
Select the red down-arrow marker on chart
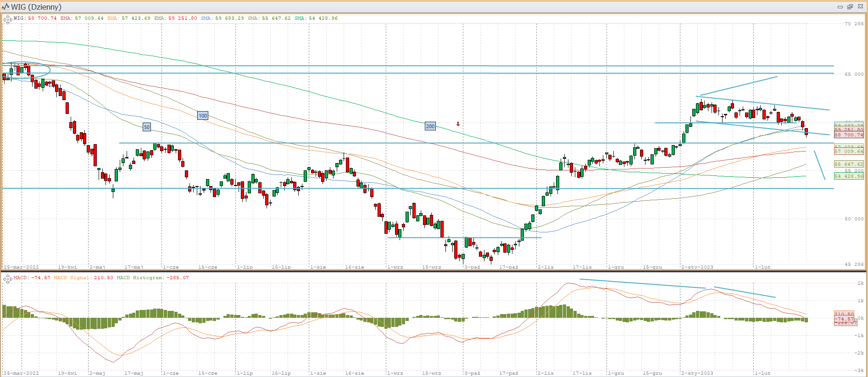pos(458,124)
